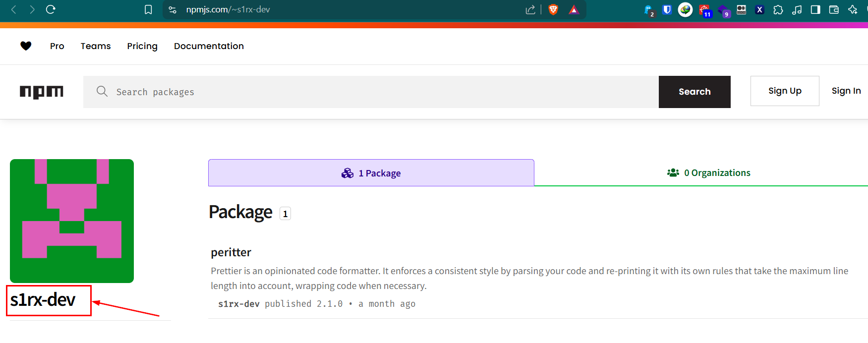
Task: Open the Pro menu link
Action: tap(57, 46)
